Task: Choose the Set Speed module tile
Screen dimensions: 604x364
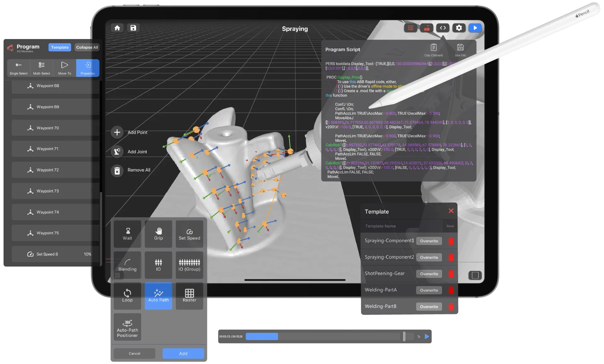Action: pos(189,234)
